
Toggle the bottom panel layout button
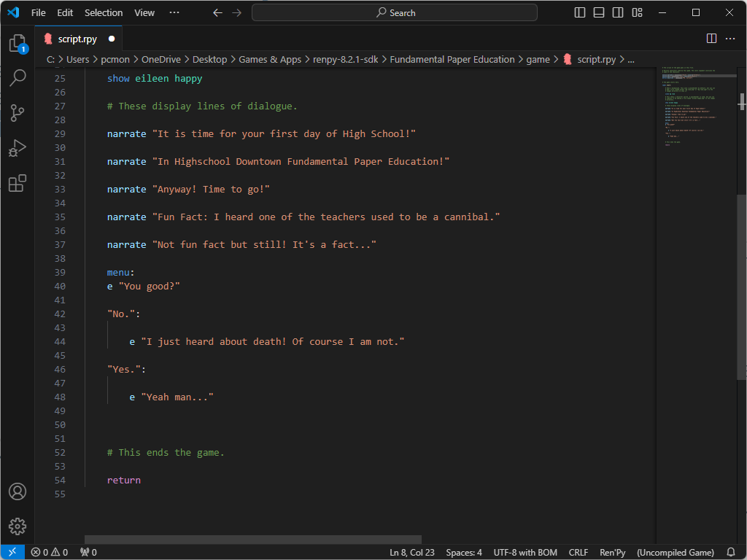(x=599, y=12)
